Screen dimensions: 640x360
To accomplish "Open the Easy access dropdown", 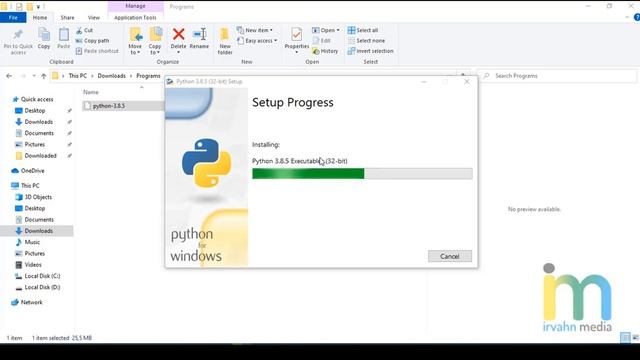I will [x=257, y=41].
